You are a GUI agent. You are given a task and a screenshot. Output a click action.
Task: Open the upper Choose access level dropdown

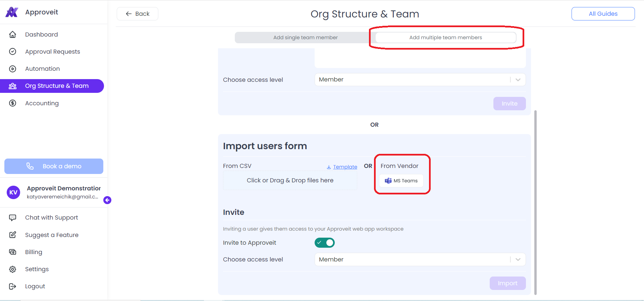point(420,79)
